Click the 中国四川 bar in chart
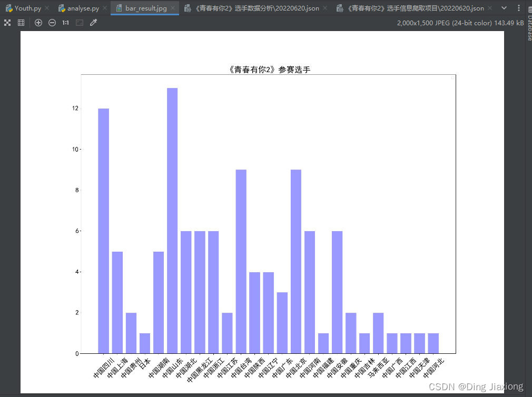Image resolution: width=532 pixels, height=397 pixels. point(103,231)
